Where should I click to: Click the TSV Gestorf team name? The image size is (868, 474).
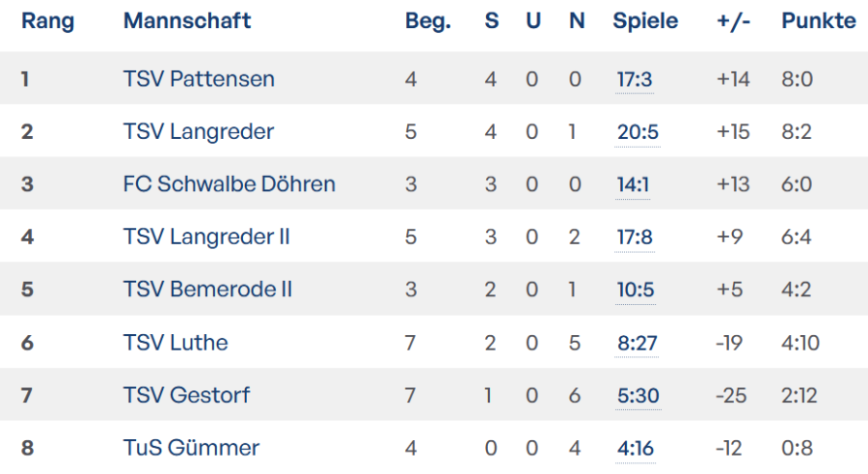pyautogui.click(x=186, y=395)
